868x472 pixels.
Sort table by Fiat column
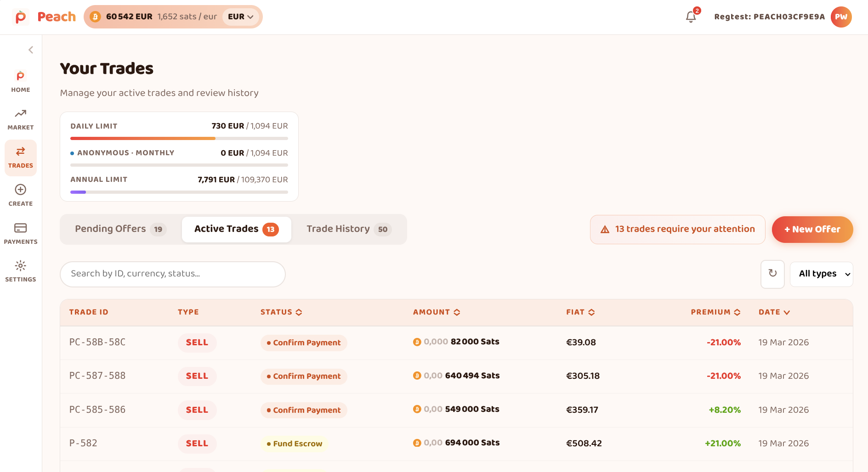coord(580,312)
